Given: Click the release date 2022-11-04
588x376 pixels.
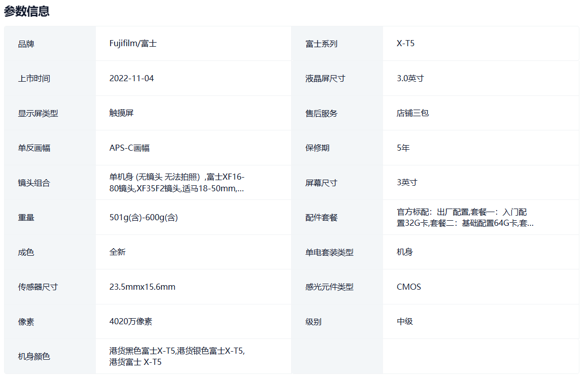Looking at the screenshot, I should tap(131, 78).
